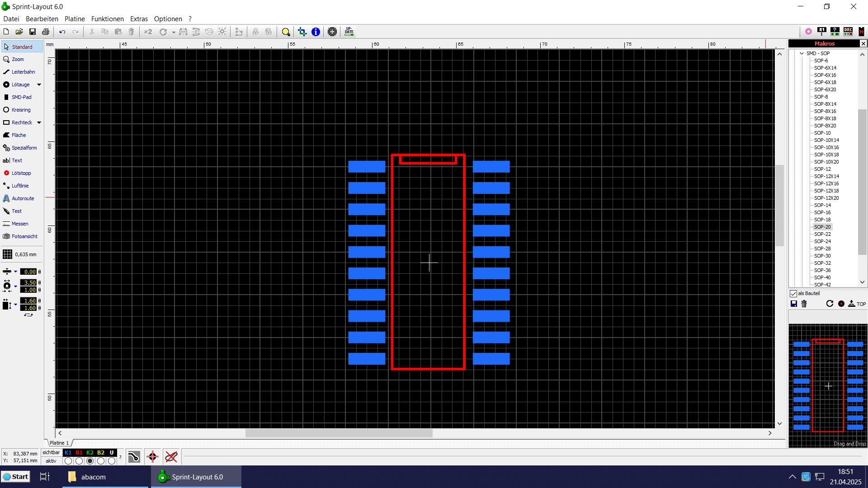Open the Lötauge shape dropdown arrow

(39, 84)
